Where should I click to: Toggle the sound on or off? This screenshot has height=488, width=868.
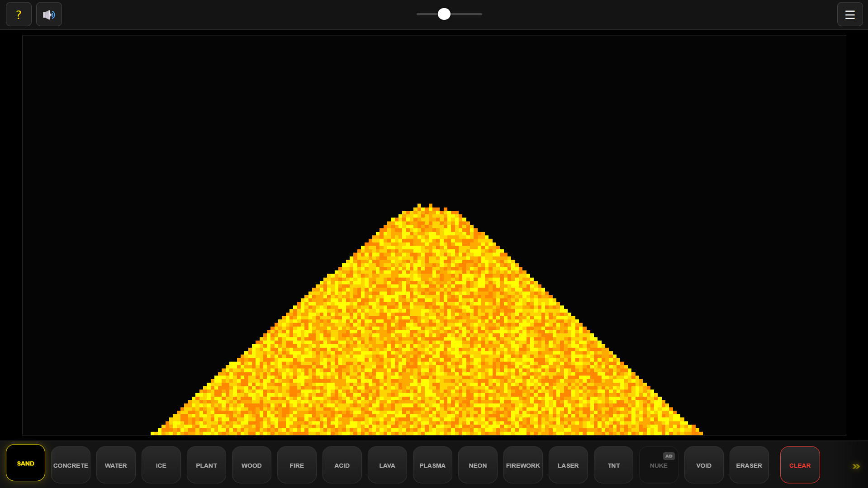coord(49,14)
